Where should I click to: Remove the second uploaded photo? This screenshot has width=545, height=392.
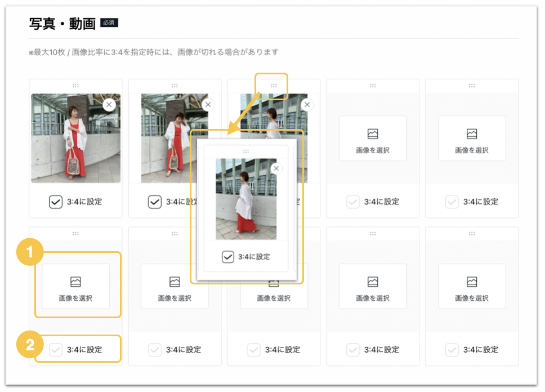(208, 105)
